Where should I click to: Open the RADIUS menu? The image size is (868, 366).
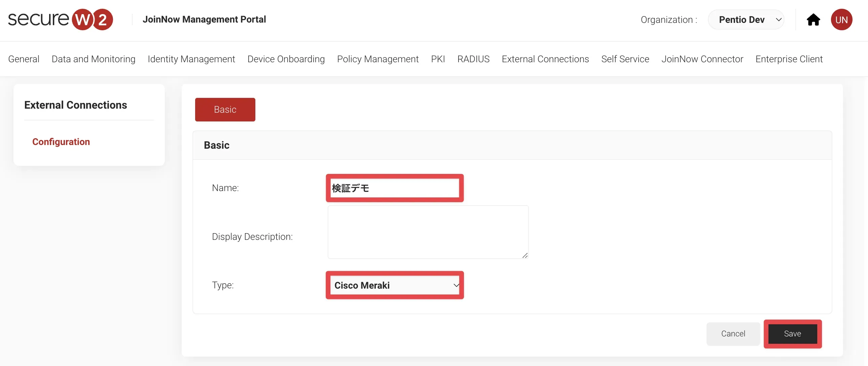[473, 59]
